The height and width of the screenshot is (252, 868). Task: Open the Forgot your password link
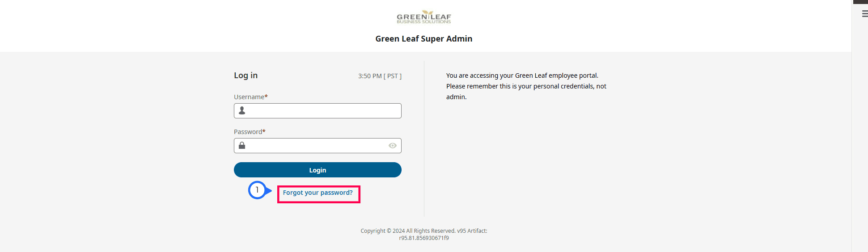pos(318,193)
